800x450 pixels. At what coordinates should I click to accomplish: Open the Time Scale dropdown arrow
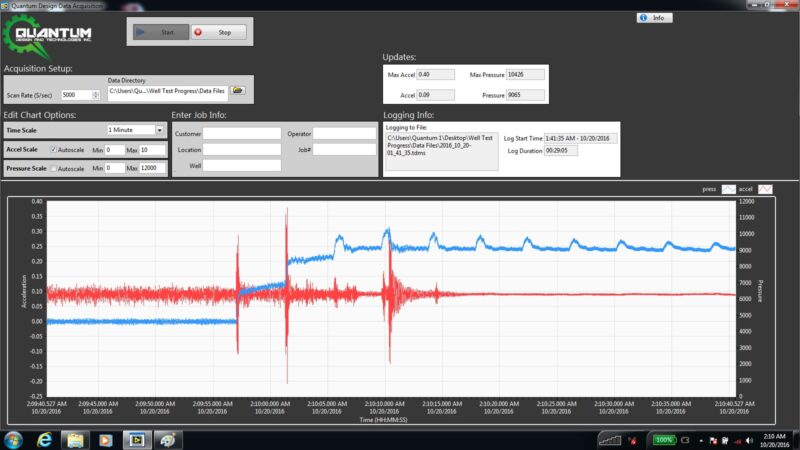click(160, 130)
